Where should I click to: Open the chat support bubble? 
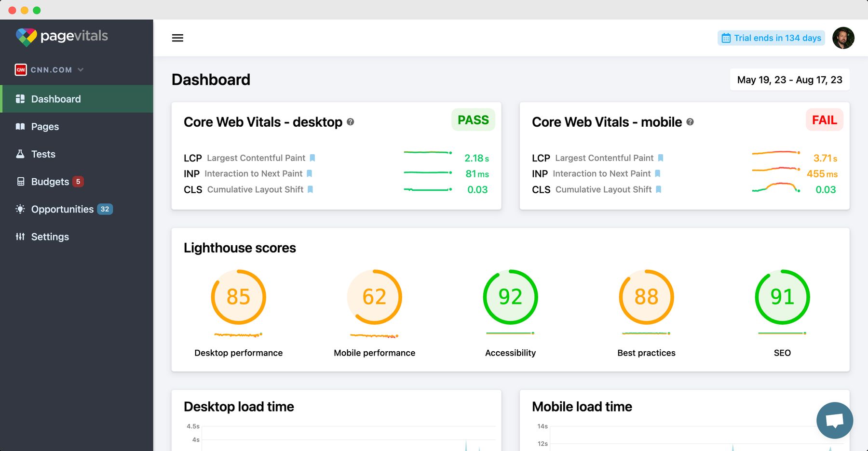click(834, 420)
